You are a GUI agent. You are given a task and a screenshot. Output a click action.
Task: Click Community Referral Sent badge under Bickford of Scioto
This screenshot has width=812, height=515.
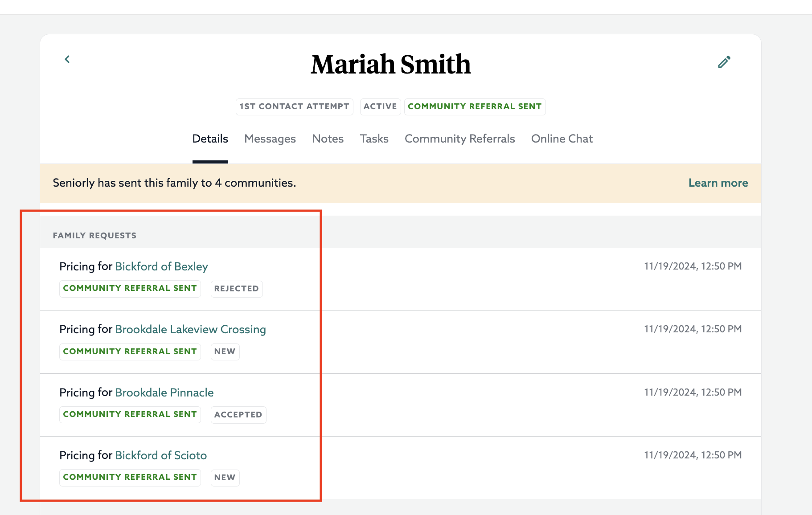click(130, 478)
